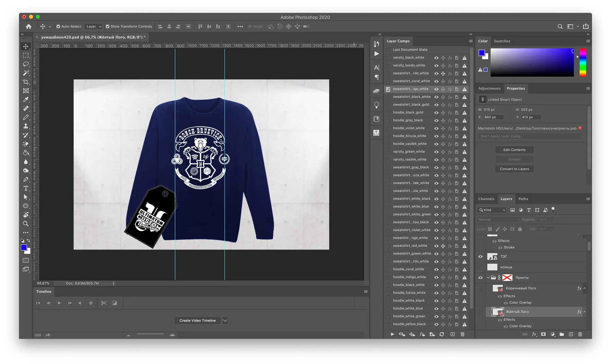
Task: Toggle visibility of Принты group
Action: coord(480,278)
